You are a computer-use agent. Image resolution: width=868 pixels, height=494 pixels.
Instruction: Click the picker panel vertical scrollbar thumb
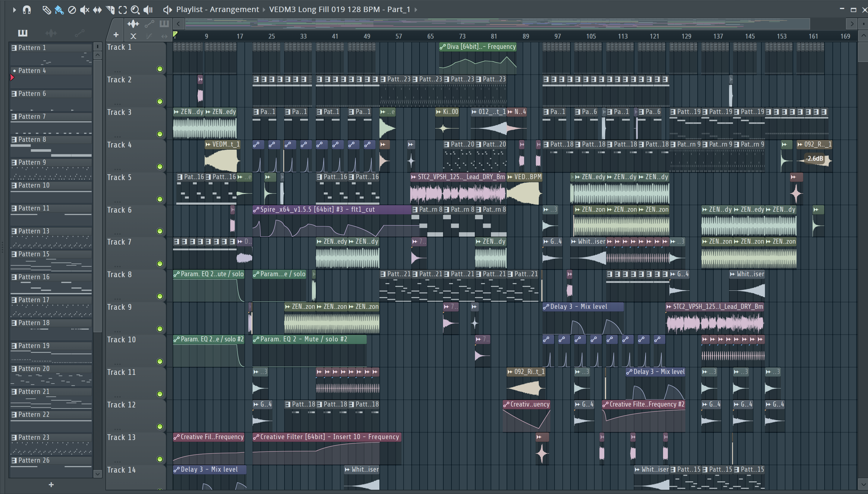[98, 196]
